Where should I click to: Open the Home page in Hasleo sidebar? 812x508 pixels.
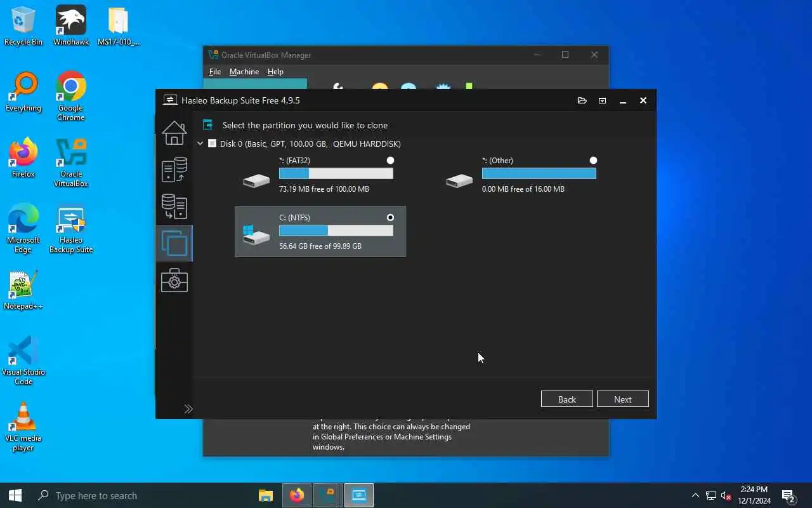coord(174,133)
